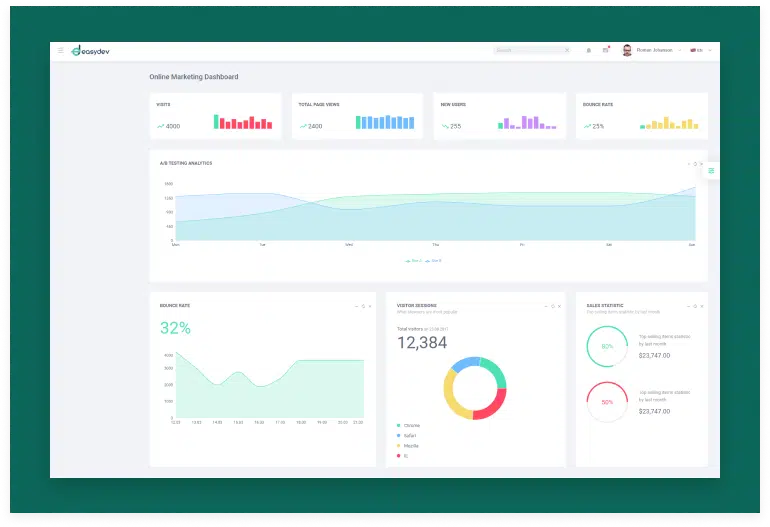This screenshot has width=770, height=527.
Task: Click the Visitor Sessions title
Action: point(416,305)
